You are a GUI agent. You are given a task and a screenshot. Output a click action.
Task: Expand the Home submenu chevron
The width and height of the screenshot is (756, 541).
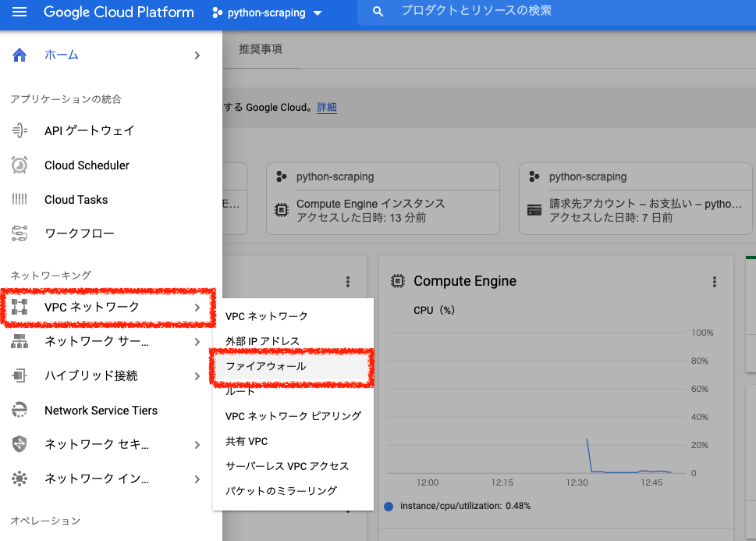click(197, 55)
